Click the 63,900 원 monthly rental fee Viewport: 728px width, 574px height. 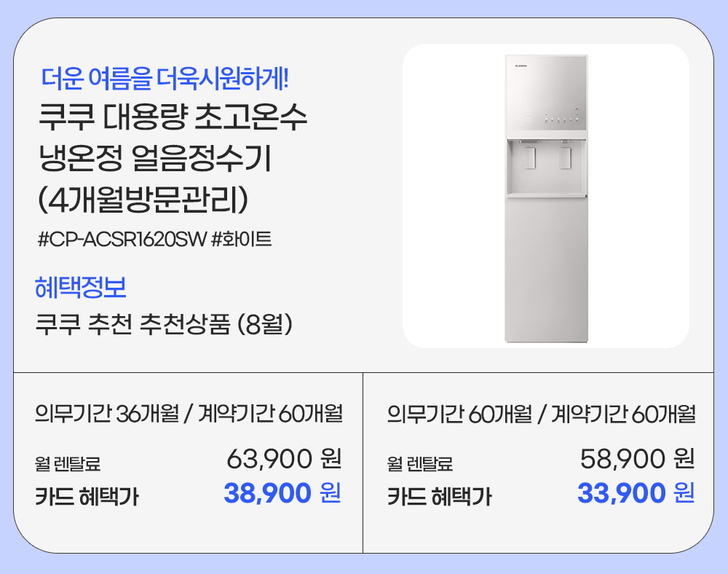coord(284,460)
